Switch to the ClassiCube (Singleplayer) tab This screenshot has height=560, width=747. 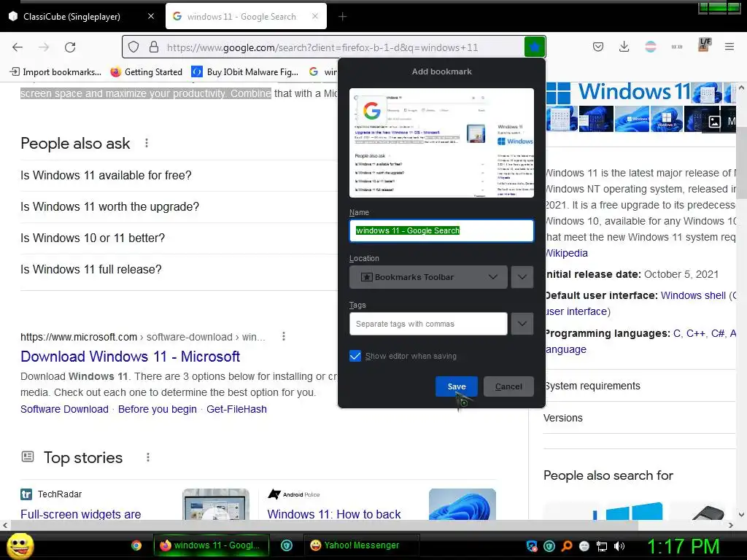coord(71,17)
